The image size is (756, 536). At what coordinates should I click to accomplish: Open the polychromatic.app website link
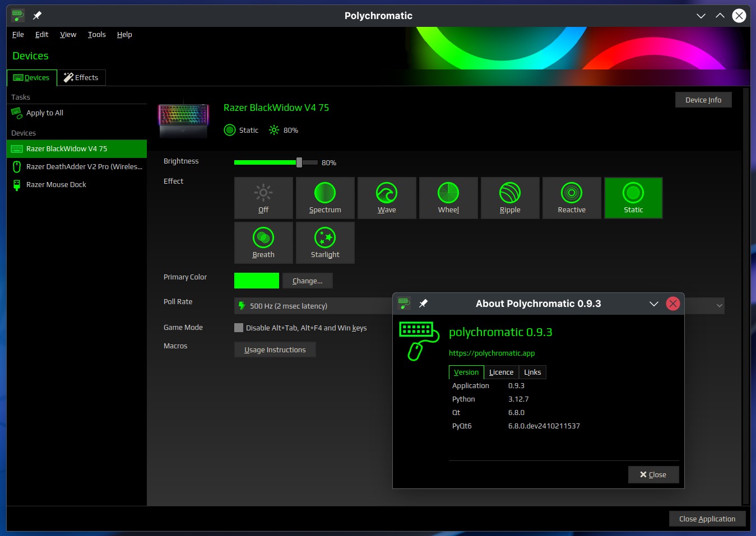[492, 353]
